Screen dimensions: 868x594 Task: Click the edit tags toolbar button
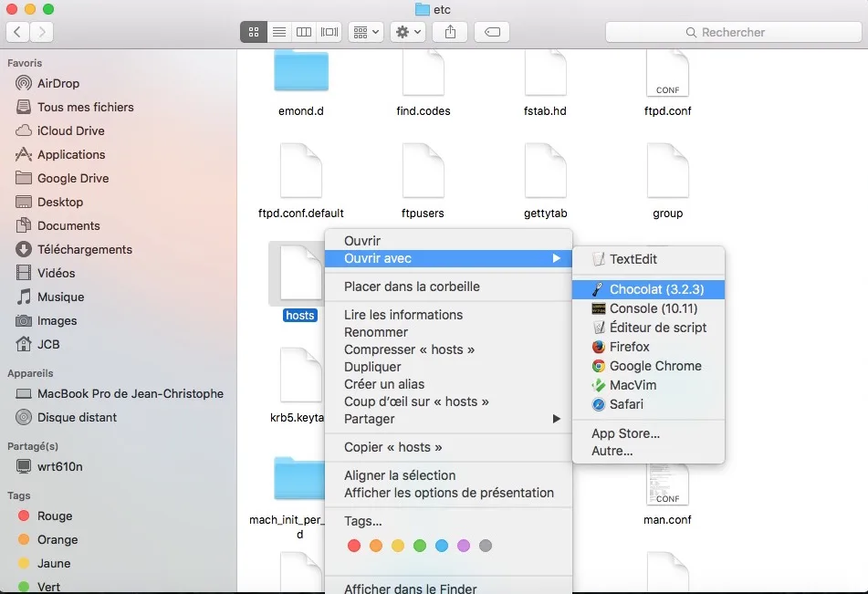click(492, 32)
